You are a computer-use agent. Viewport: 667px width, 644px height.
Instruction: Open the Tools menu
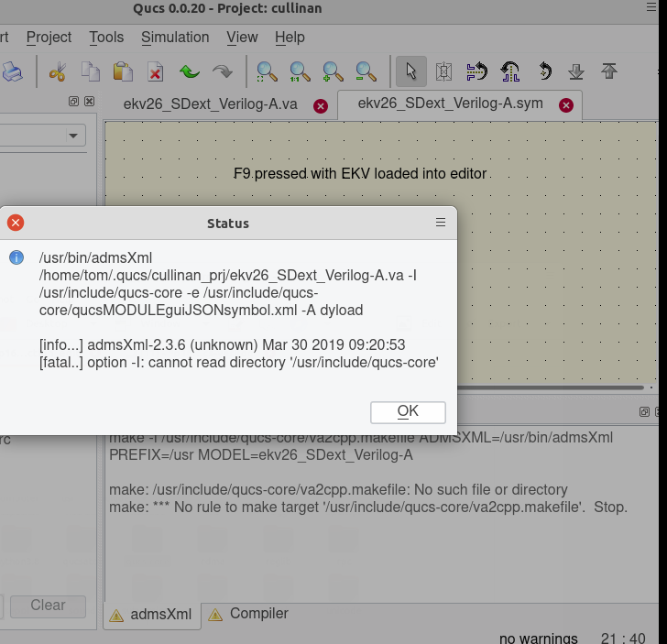(x=106, y=37)
